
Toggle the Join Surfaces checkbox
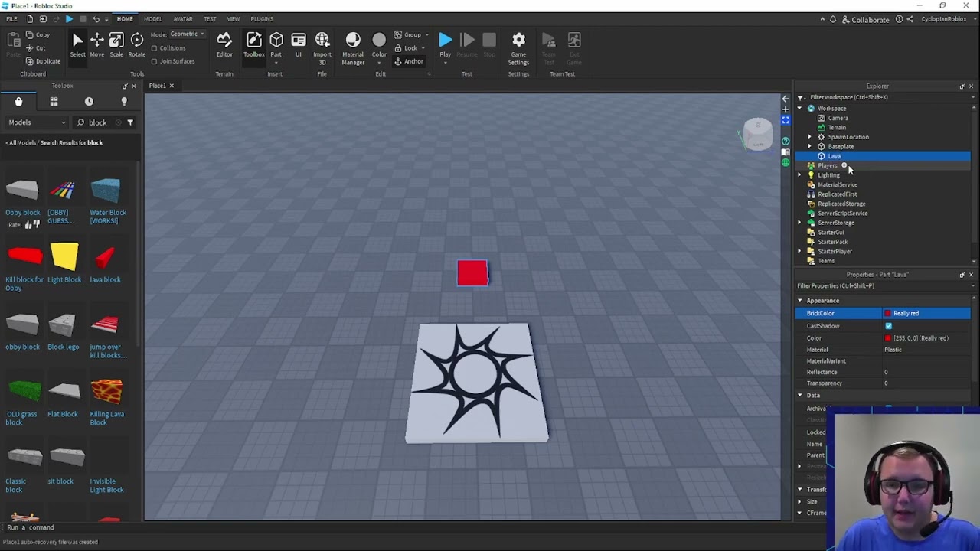coord(154,61)
